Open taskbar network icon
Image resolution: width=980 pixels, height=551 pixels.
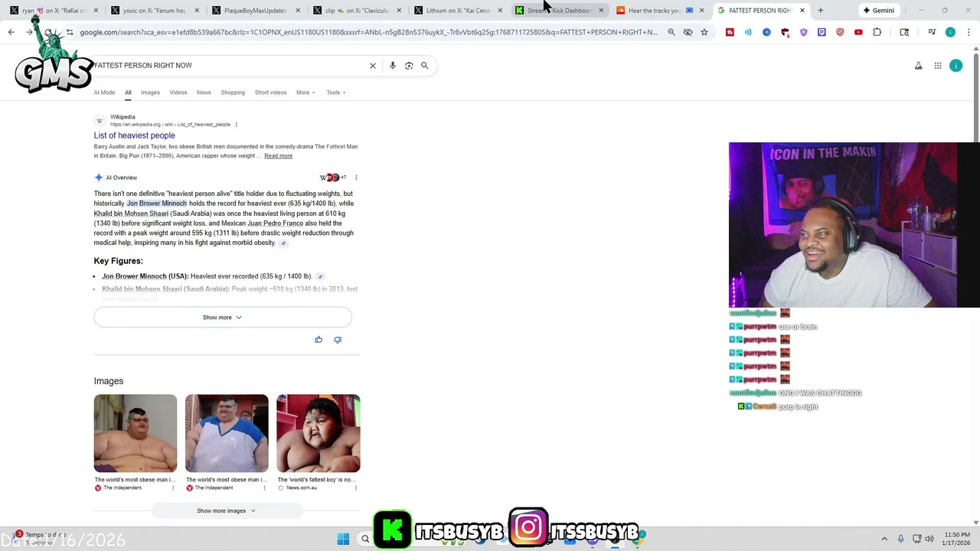click(916, 539)
